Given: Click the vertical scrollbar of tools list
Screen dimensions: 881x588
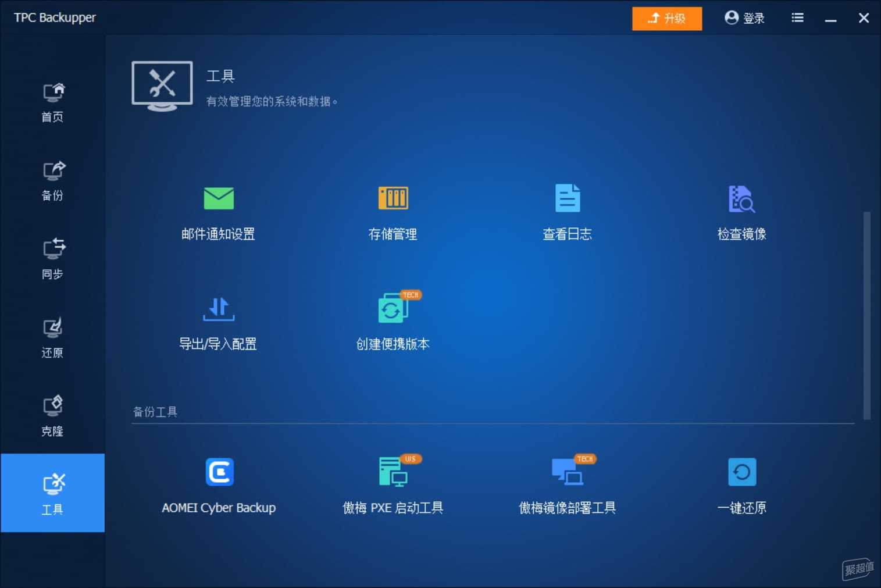Looking at the screenshot, I should coord(867,315).
